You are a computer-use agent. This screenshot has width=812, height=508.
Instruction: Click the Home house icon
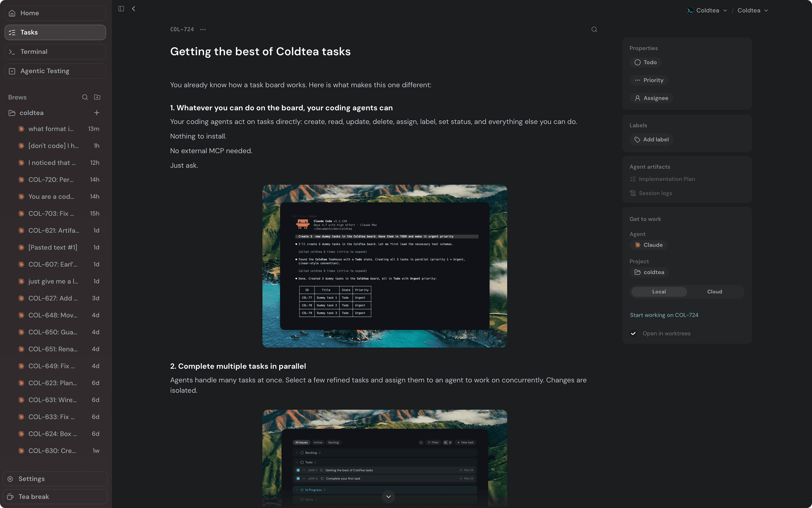pos(12,13)
